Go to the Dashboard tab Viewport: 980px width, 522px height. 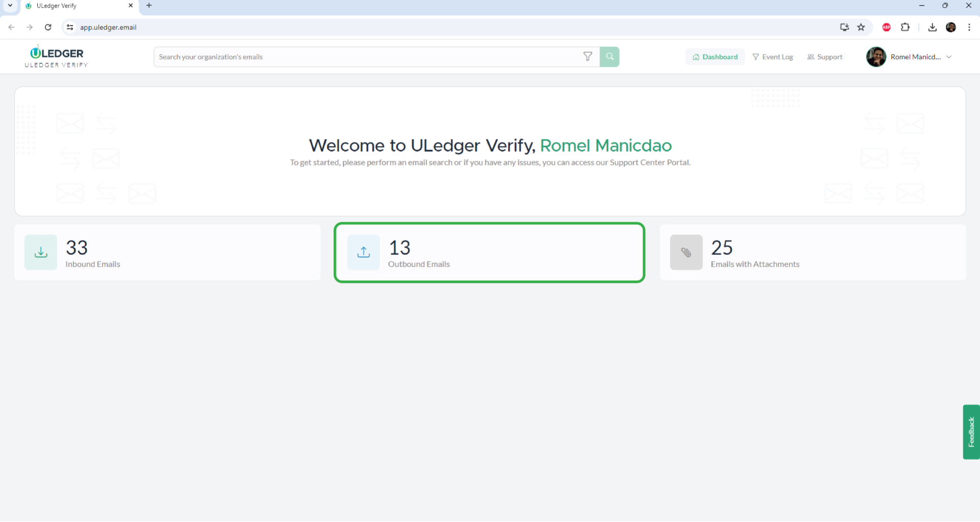(x=715, y=57)
